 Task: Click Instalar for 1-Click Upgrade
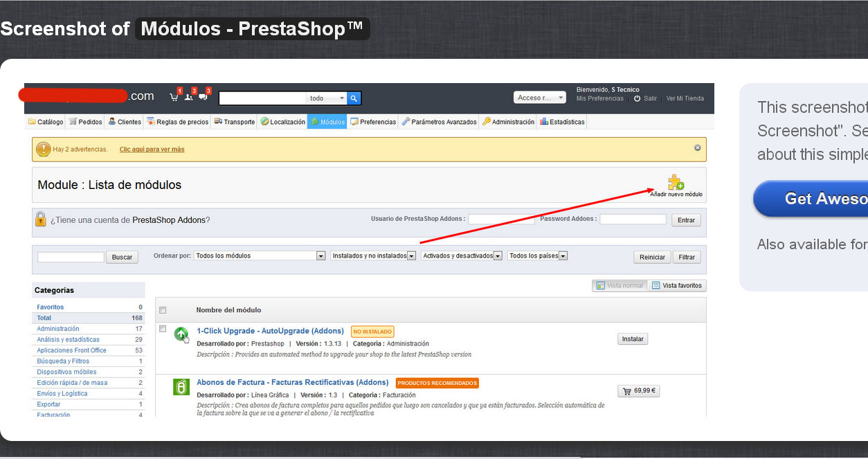click(633, 339)
